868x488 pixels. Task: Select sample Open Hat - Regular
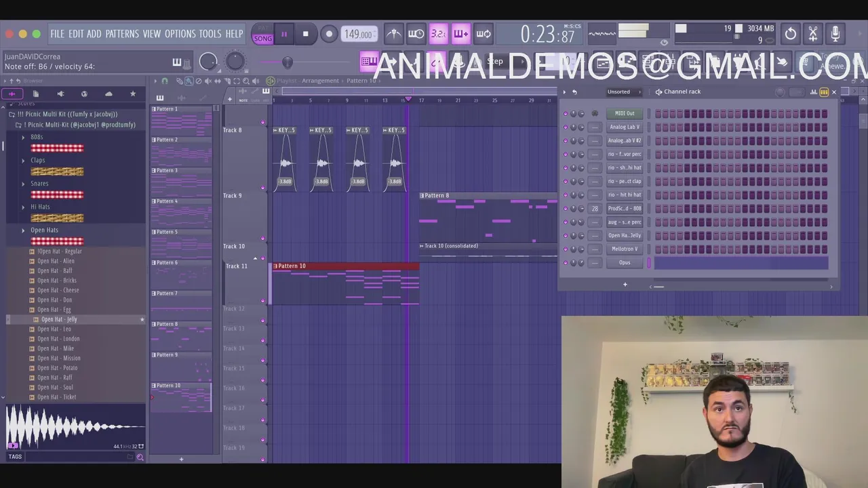pos(60,251)
